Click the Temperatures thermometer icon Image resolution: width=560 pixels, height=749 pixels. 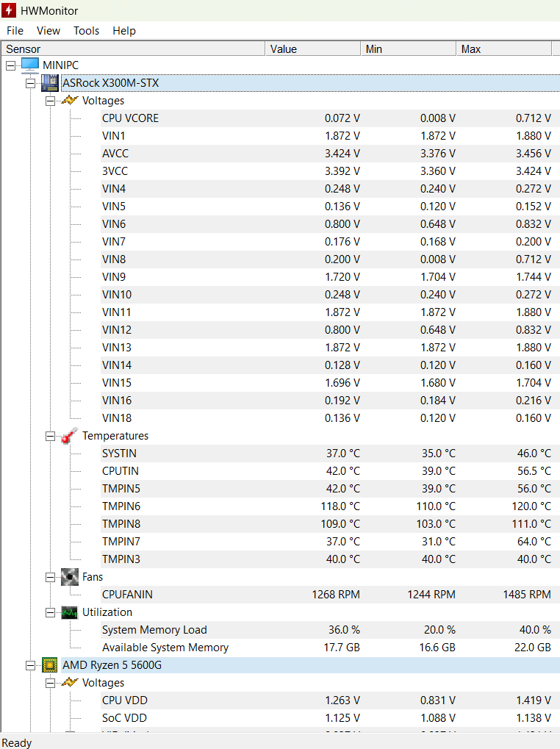tap(70, 436)
